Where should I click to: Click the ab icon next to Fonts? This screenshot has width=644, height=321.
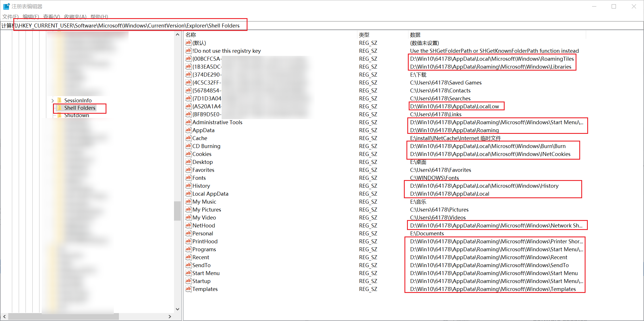click(188, 178)
